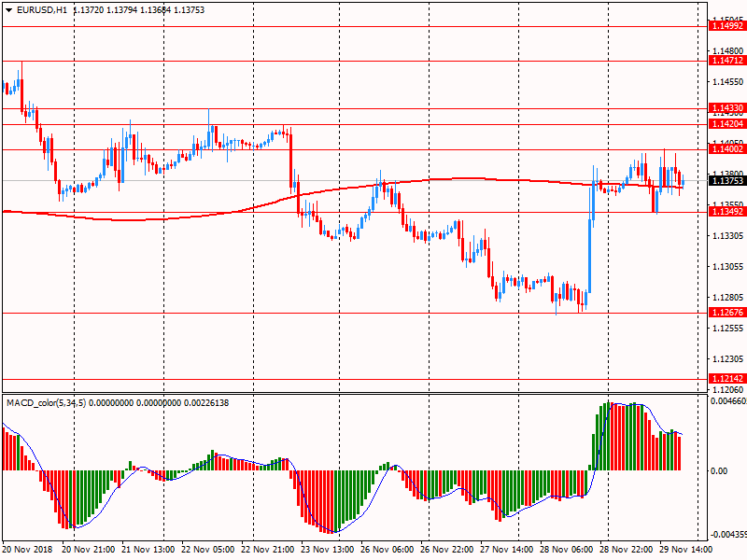Click the 23 Nov 13:00 time label

tap(328, 549)
